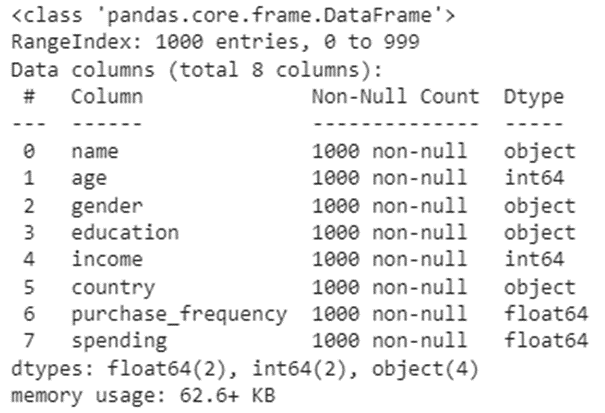Click the 'Dtype' header text
The width and height of the screenshot is (605, 413).
(534, 97)
